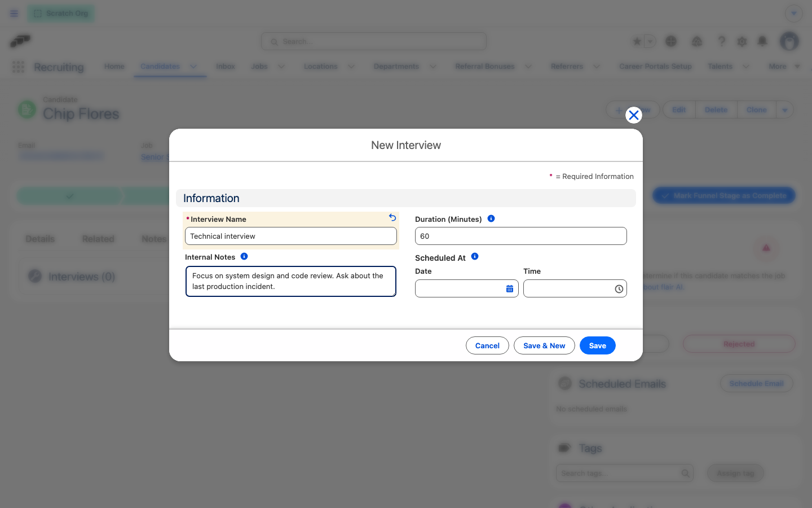
Task: Expand the Referrers tab chevron
Action: 597,67
